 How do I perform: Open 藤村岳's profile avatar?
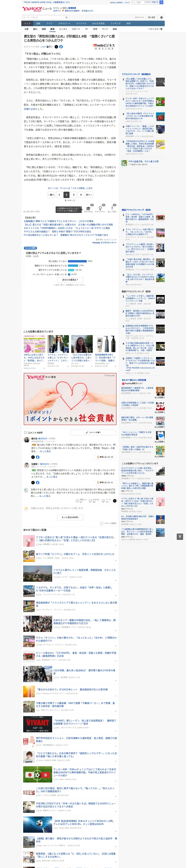26,440
